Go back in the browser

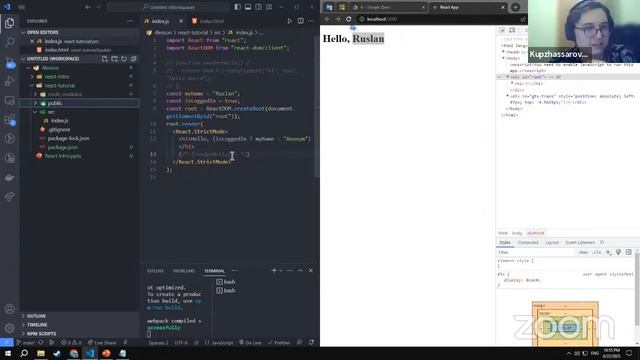(327, 19)
